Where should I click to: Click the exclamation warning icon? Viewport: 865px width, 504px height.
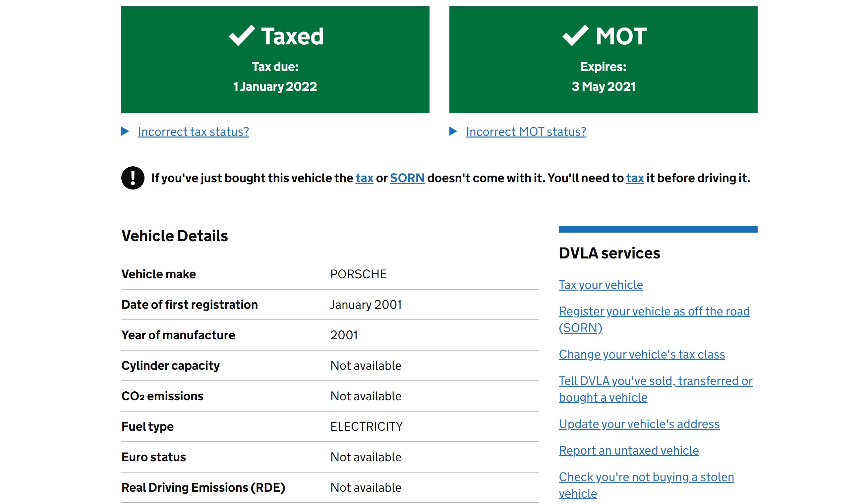click(x=133, y=178)
